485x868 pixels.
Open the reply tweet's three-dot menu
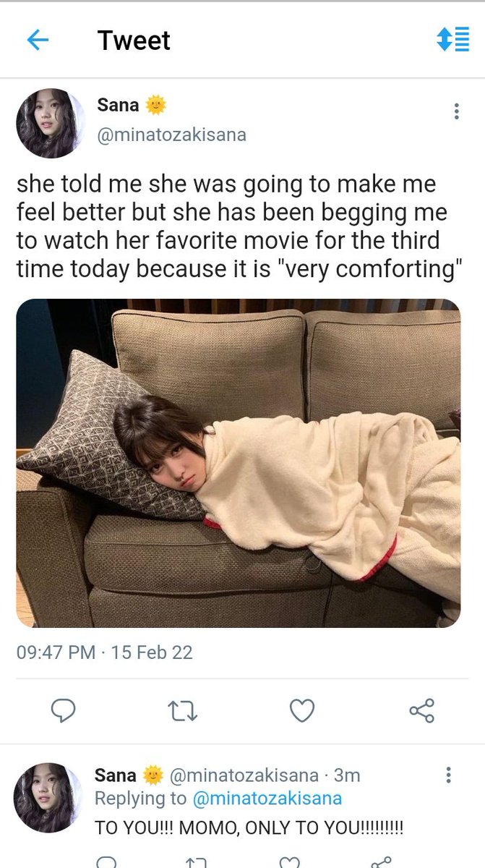[x=449, y=775]
